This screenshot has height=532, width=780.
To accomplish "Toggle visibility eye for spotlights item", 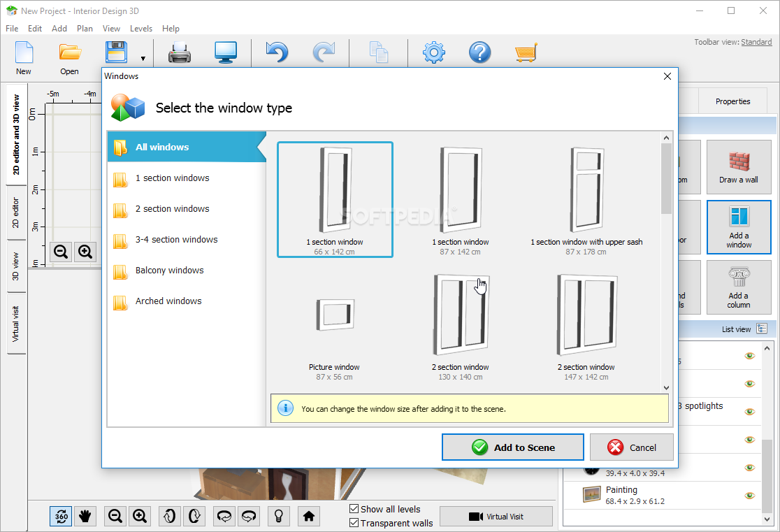I will (750, 412).
